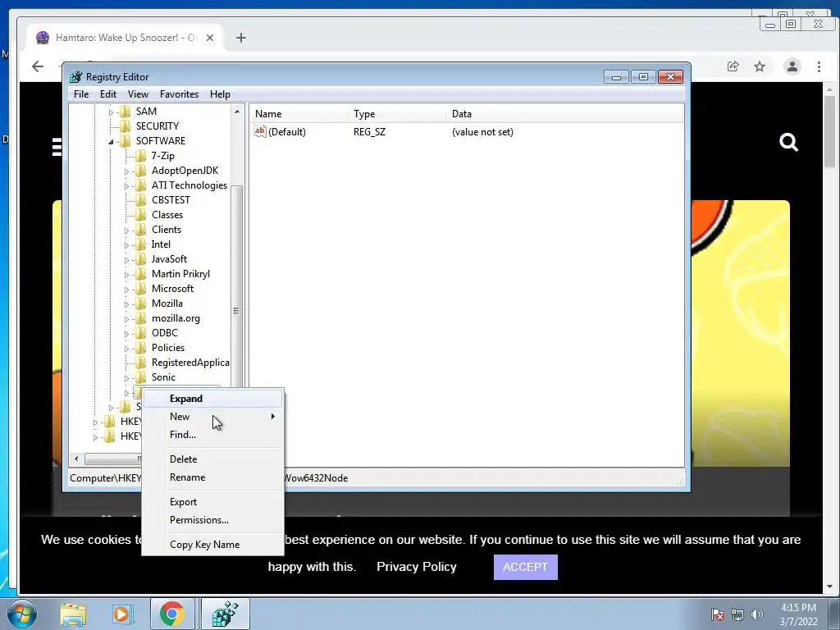Click the Name column header
The height and width of the screenshot is (630, 840).
pos(299,113)
